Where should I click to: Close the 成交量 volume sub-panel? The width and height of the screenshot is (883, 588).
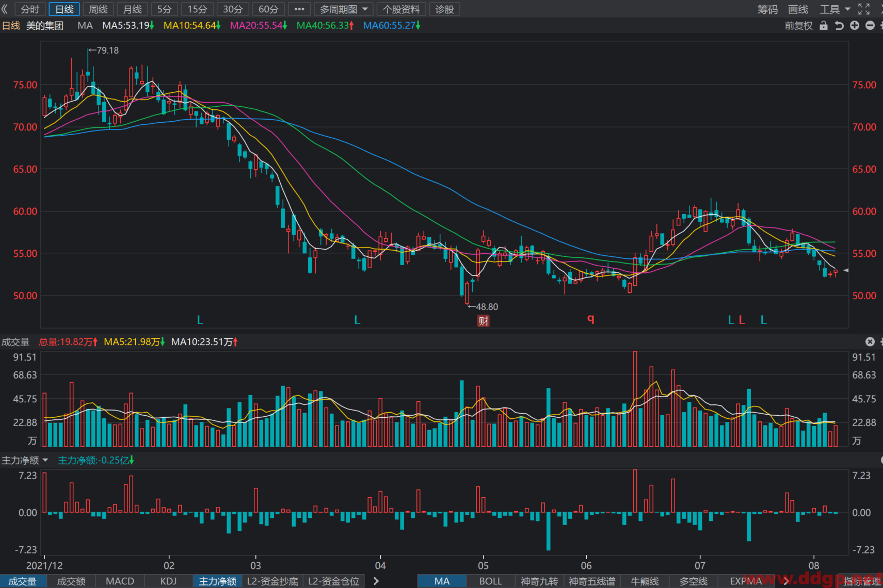pos(870,341)
